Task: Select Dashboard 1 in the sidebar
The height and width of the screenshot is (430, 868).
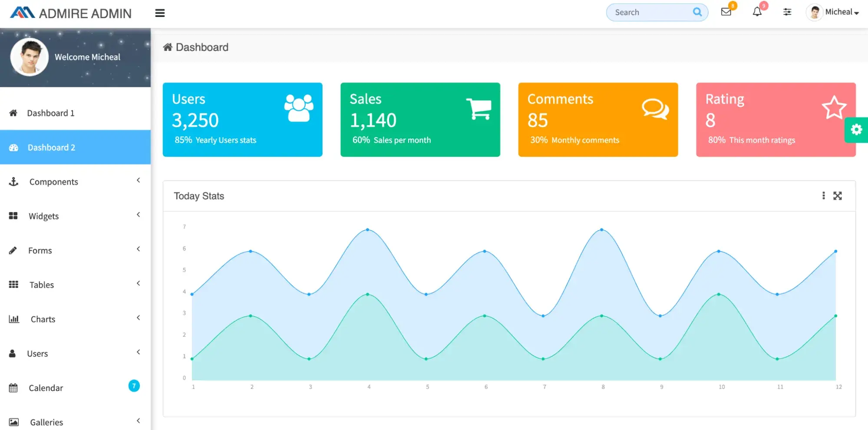Action: (x=51, y=113)
